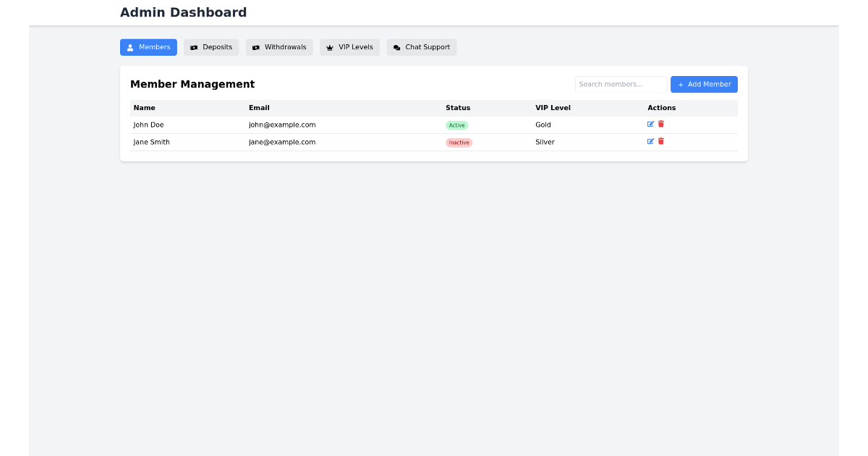Select the person icon on the Members tab

click(x=129, y=47)
